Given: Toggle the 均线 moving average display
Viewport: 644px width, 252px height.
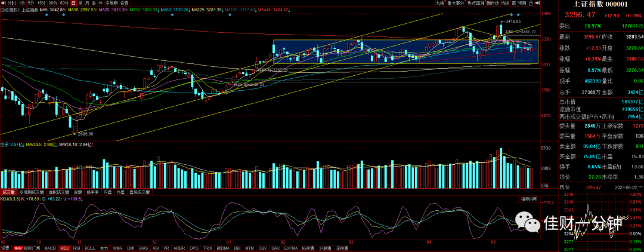Looking at the screenshot, I should (505, 3).
